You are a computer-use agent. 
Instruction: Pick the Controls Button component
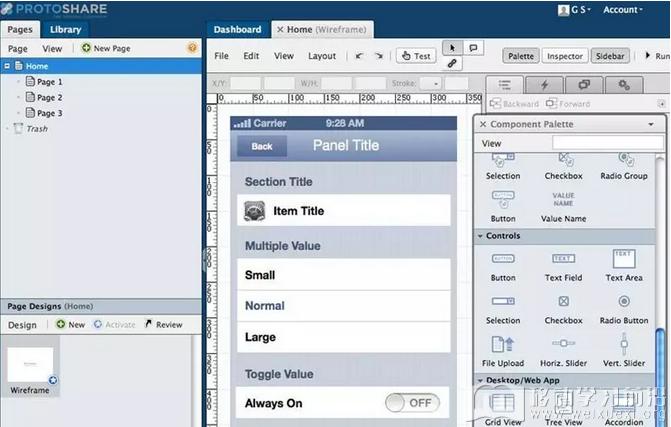pos(503,266)
